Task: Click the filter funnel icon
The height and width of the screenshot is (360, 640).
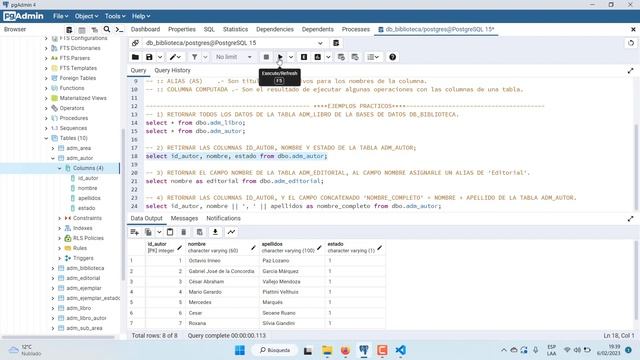Action: tap(195, 57)
